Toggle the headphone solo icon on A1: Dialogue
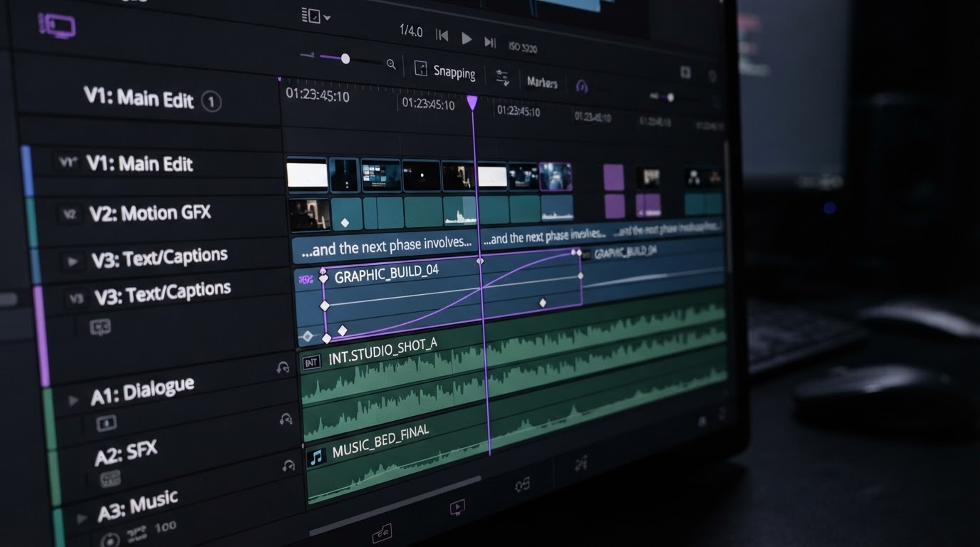Screen dimensions: 980x547 pyautogui.click(x=283, y=368)
